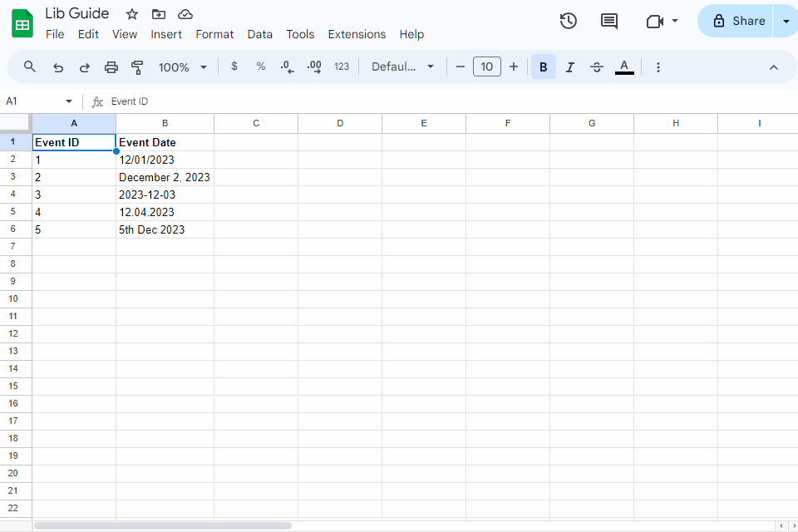Viewport: 798px width, 532px height.
Task: Open the View menu
Action: [125, 34]
